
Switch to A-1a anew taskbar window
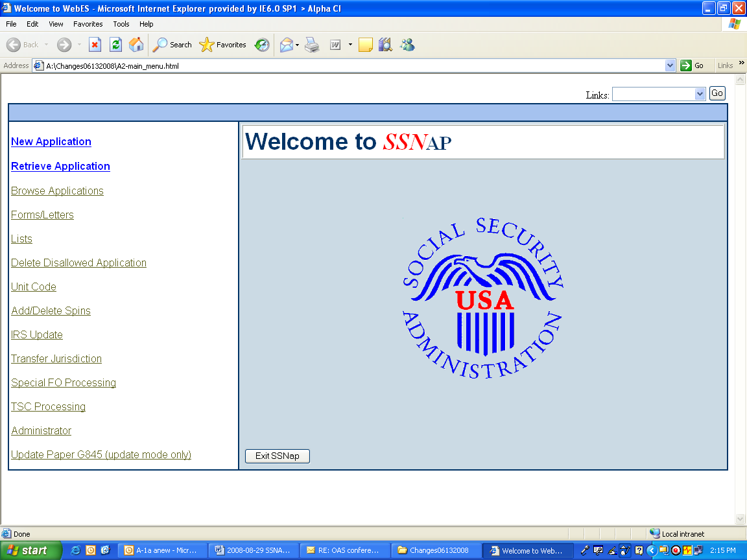click(163, 550)
